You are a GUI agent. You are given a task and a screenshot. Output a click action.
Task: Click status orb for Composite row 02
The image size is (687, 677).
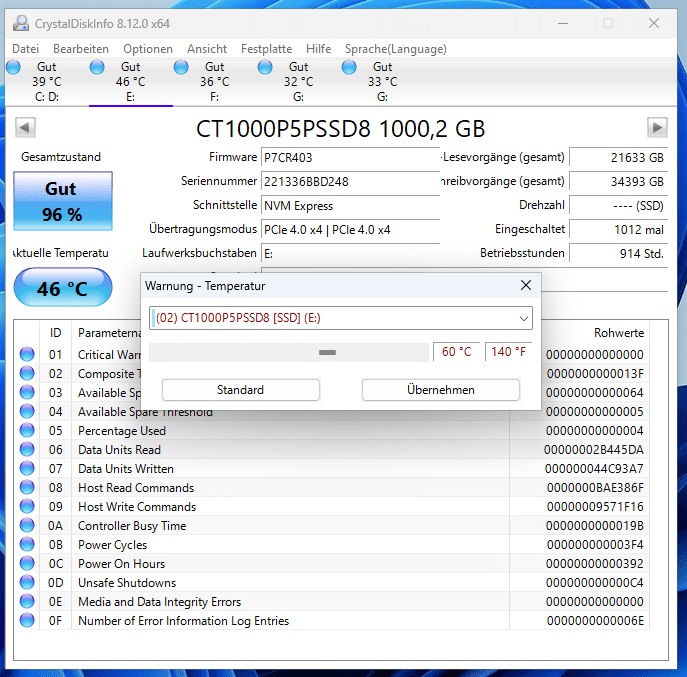27,373
